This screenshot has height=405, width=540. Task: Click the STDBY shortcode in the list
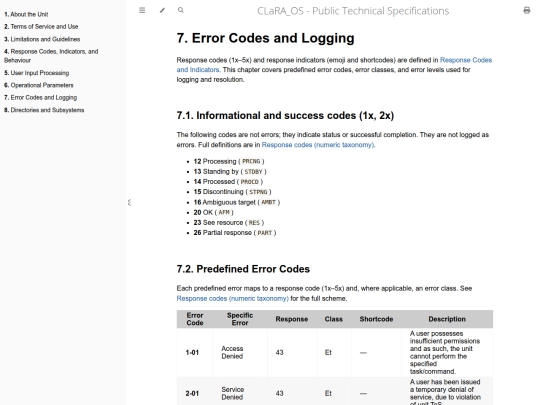(x=253, y=172)
